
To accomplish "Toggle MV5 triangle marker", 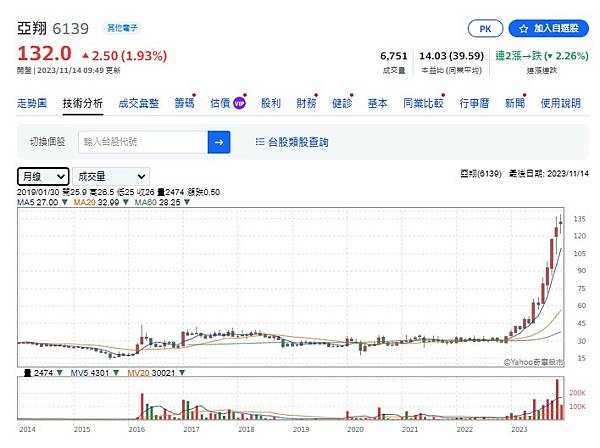I will click(x=116, y=373).
